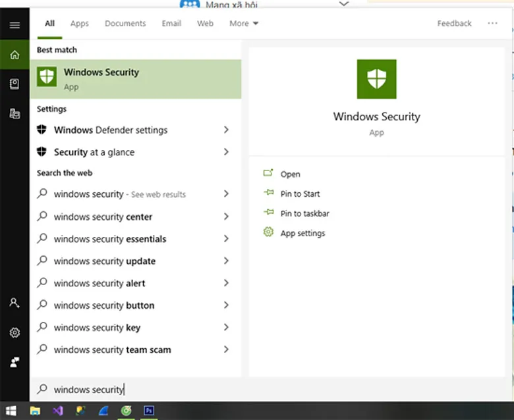Open File Explorer from the taskbar
Viewport: 514px width, 420px height.
tap(34, 411)
